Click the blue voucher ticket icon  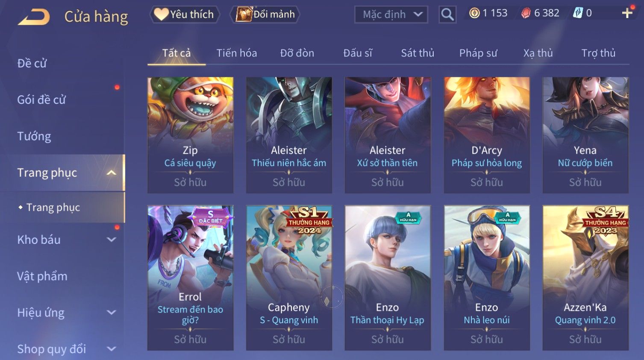point(578,13)
